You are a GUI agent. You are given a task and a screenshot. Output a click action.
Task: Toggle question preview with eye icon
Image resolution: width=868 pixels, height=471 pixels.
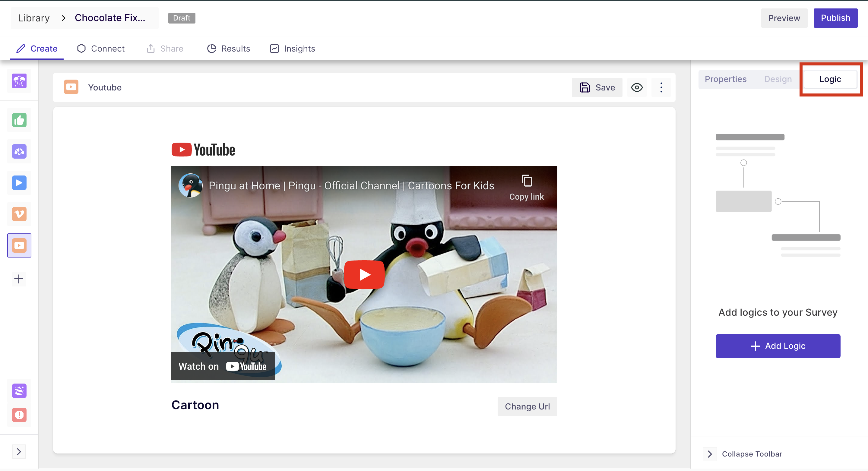[x=637, y=88]
